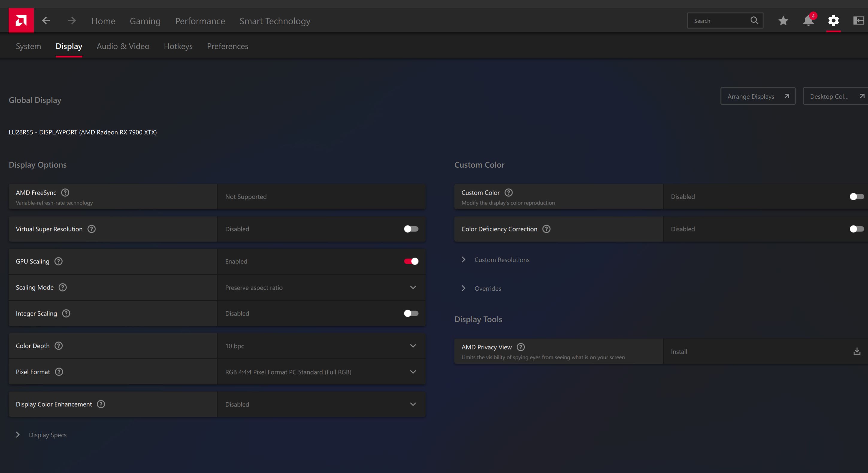Image resolution: width=868 pixels, height=473 pixels.
Task: Click the AMD logo icon
Action: (x=21, y=21)
